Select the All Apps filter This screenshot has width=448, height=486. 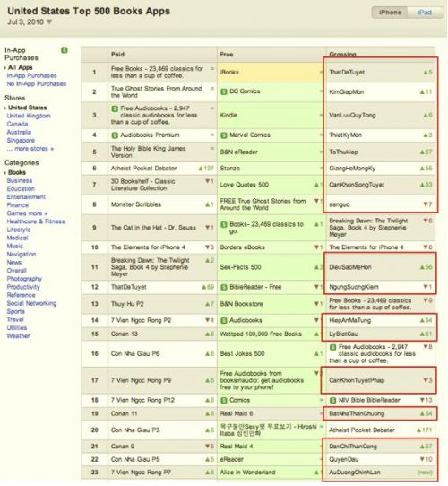pyautogui.click(x=20, y=67)
